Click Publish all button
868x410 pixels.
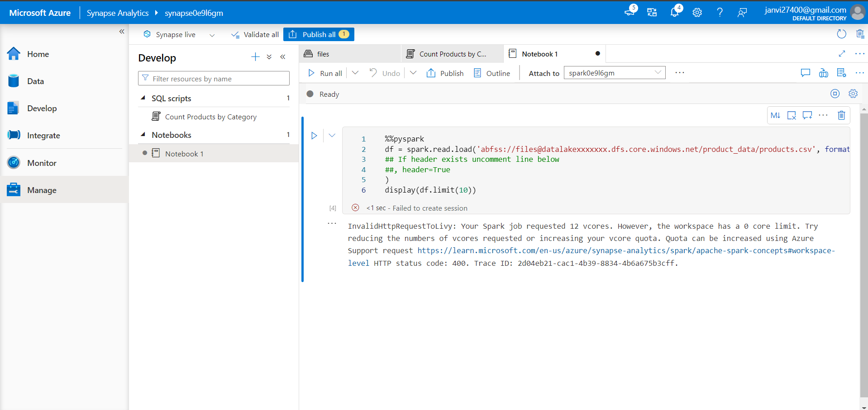tap(319, 34)
